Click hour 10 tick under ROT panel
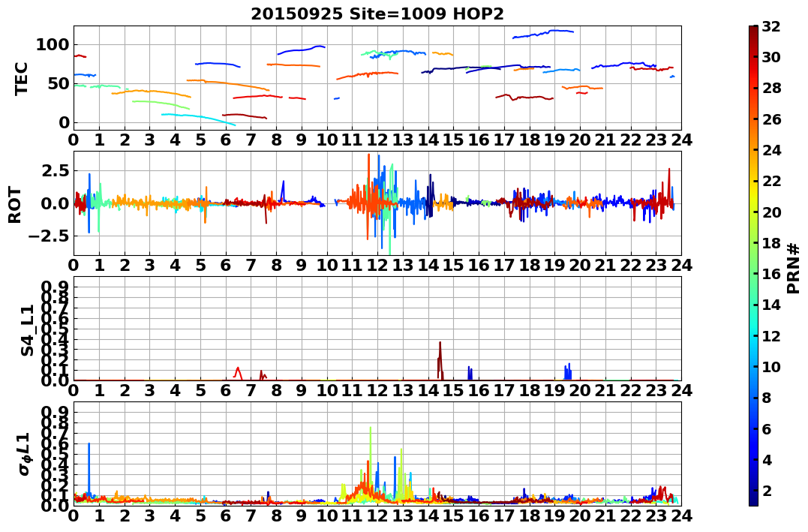Screen dimensions: 808x532 (x=326, y=265)
